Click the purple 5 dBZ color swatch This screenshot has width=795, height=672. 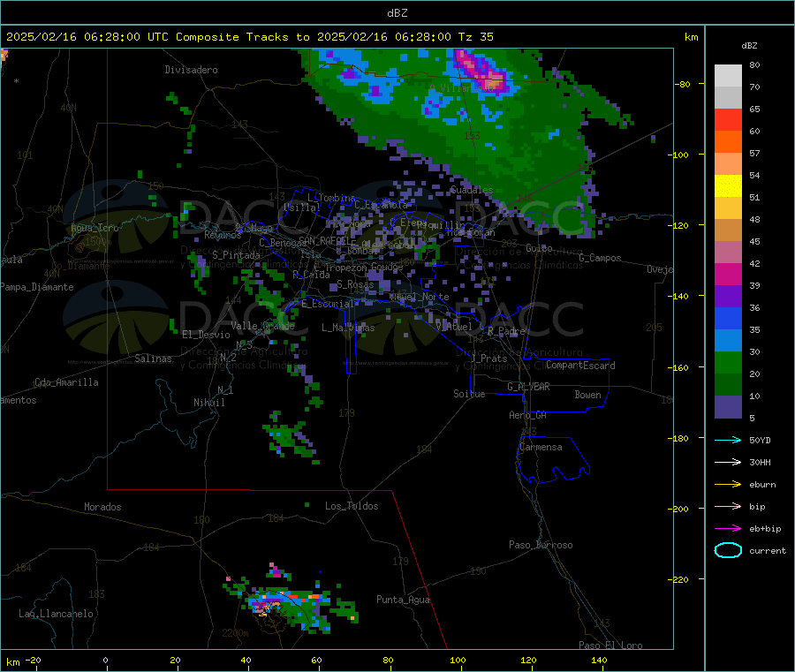point(728,407)
